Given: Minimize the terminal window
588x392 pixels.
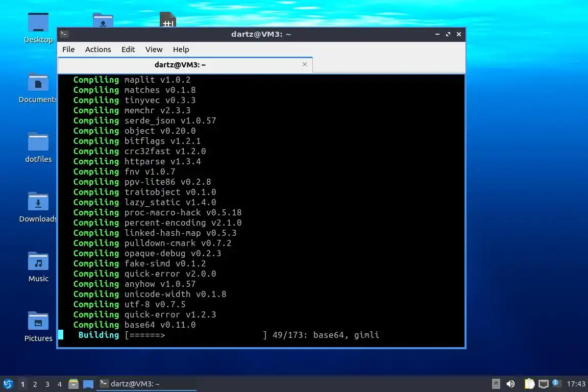Looking at the screenshot, I should coord(437,34).
